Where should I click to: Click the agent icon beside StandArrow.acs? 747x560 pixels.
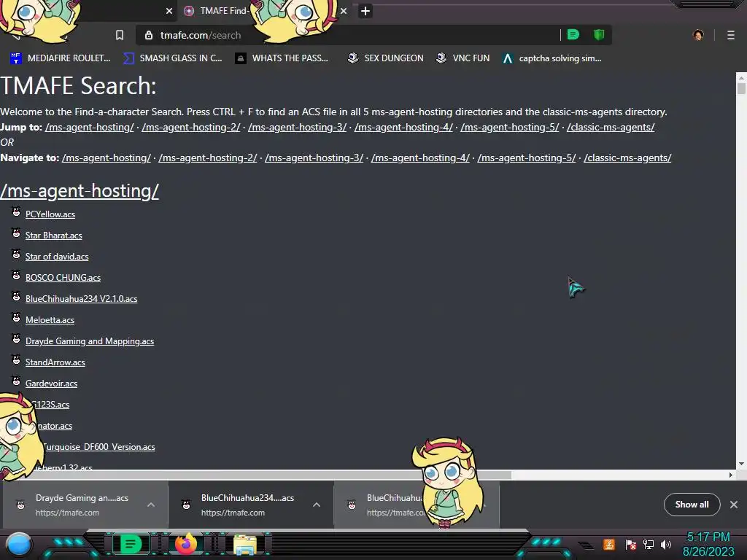[16, 360]
